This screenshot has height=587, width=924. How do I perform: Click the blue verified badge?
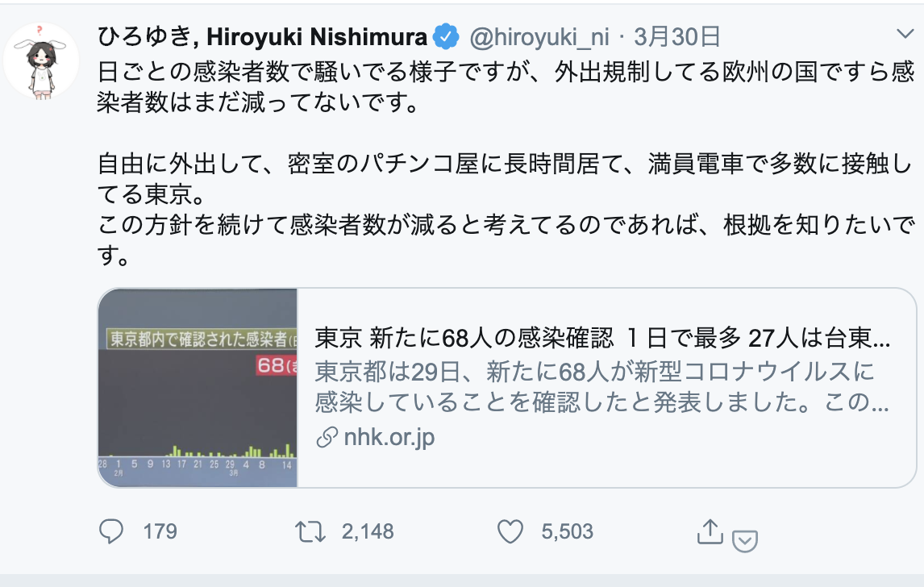coord(446,37)
